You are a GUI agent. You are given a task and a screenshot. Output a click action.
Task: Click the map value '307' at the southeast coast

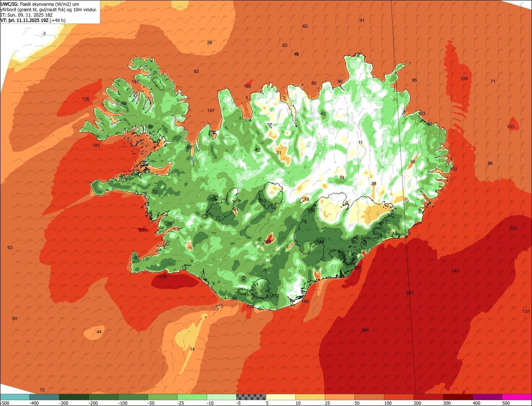pos(357,268)
